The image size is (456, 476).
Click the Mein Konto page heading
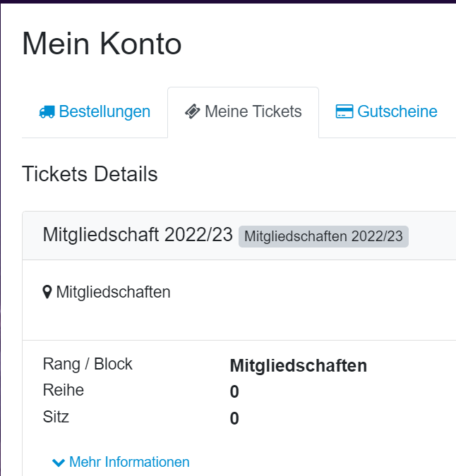click(x=102, y=44)
